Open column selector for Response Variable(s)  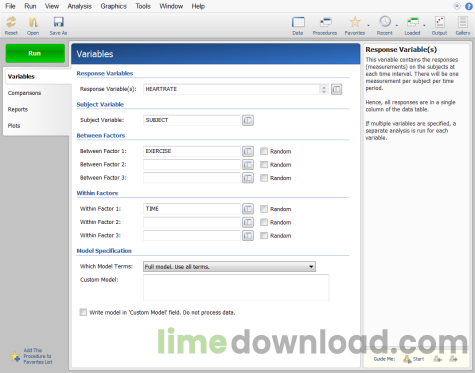[x=336, y=89]
